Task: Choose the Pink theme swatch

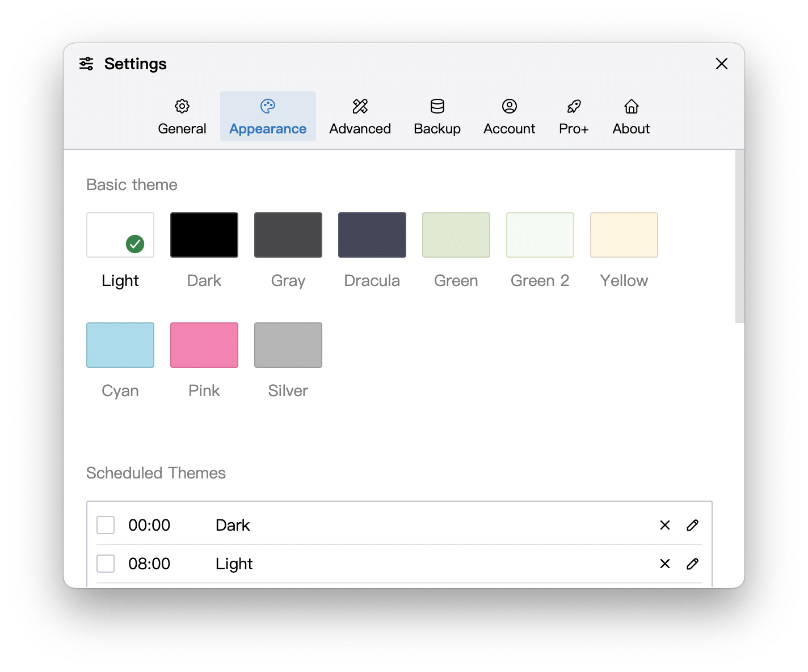Action: (x=204, y=345)
